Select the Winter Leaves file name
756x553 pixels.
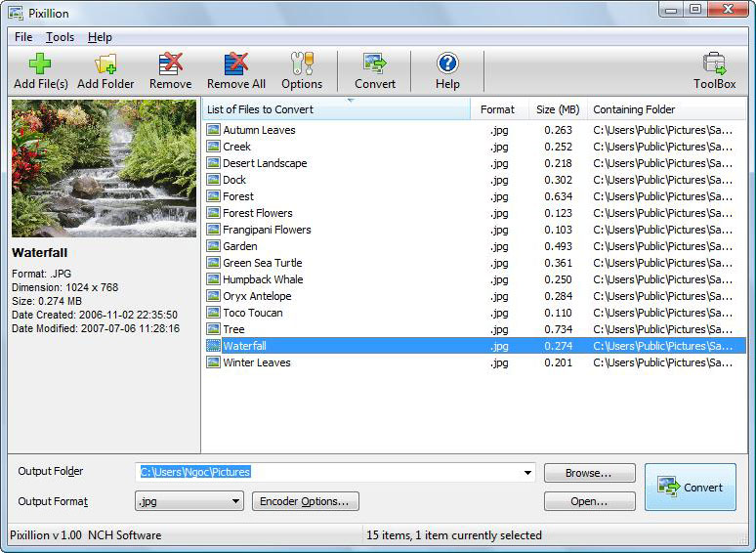click(x=257, y=362)
